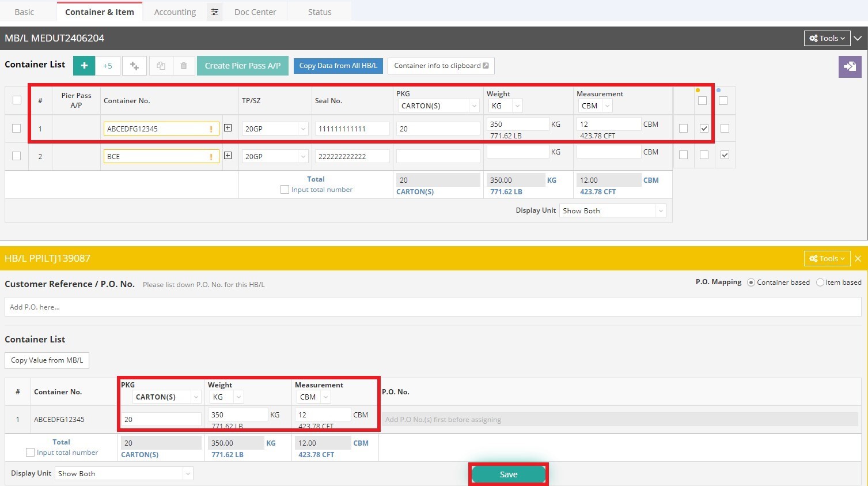Click the copy container icon
This screenshot has width=868, height=486.
(x=161, y=66)
